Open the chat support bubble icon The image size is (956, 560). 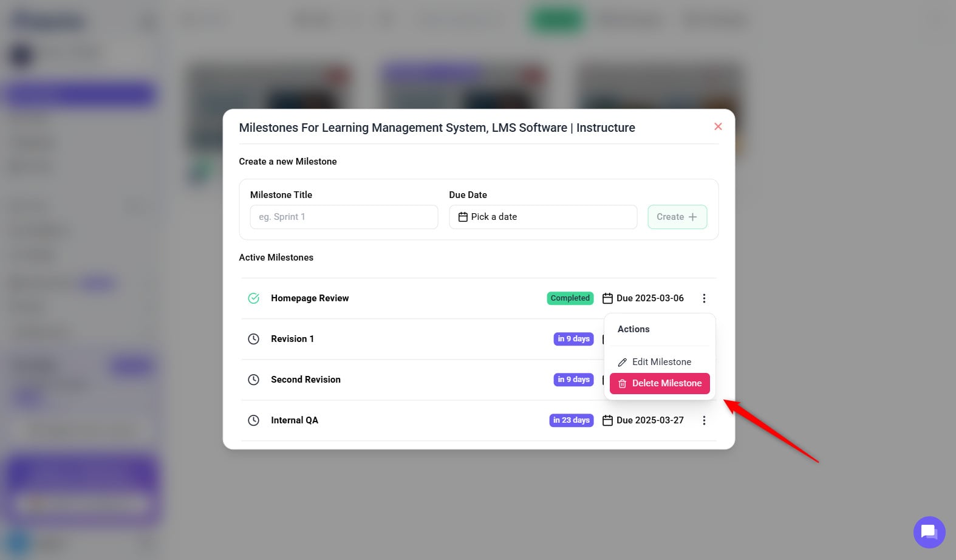pos(929,532)
